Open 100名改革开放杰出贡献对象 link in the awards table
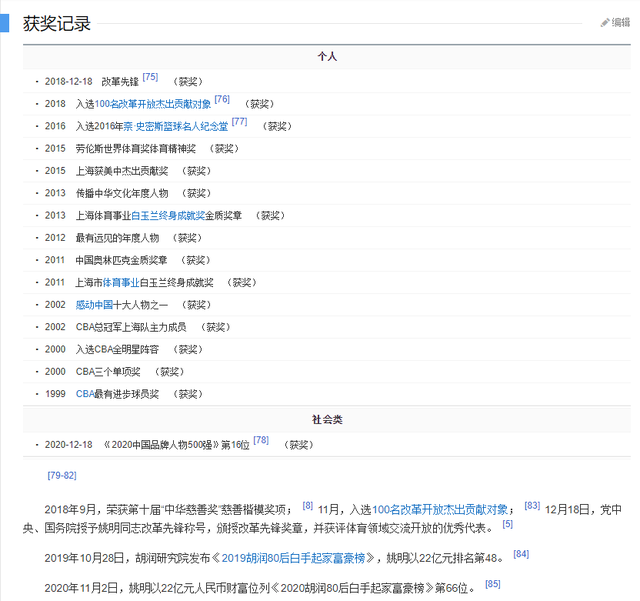This screenshot has height=601, width=640. [153, 103]
